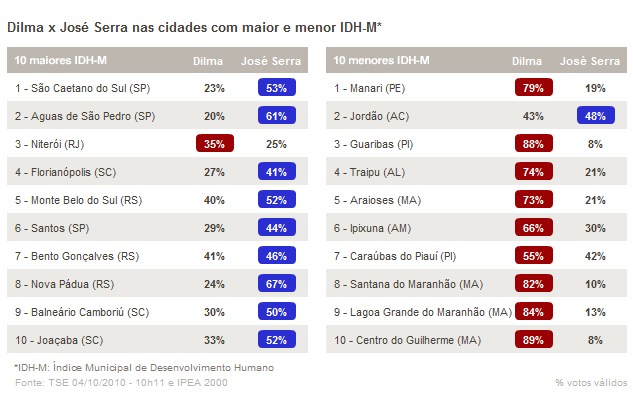Click the chart title Dilma x José Serra
The image size is (633, 396).
(x=195, y=27)
